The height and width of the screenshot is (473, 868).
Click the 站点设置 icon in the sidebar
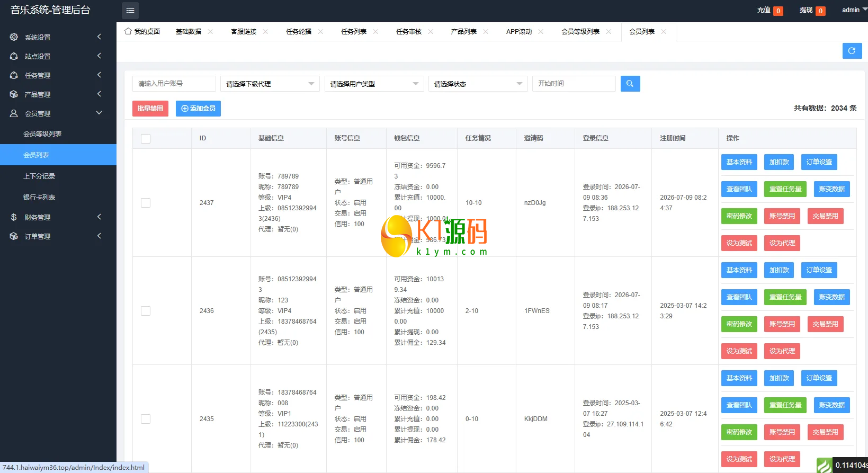pos(14,56)
